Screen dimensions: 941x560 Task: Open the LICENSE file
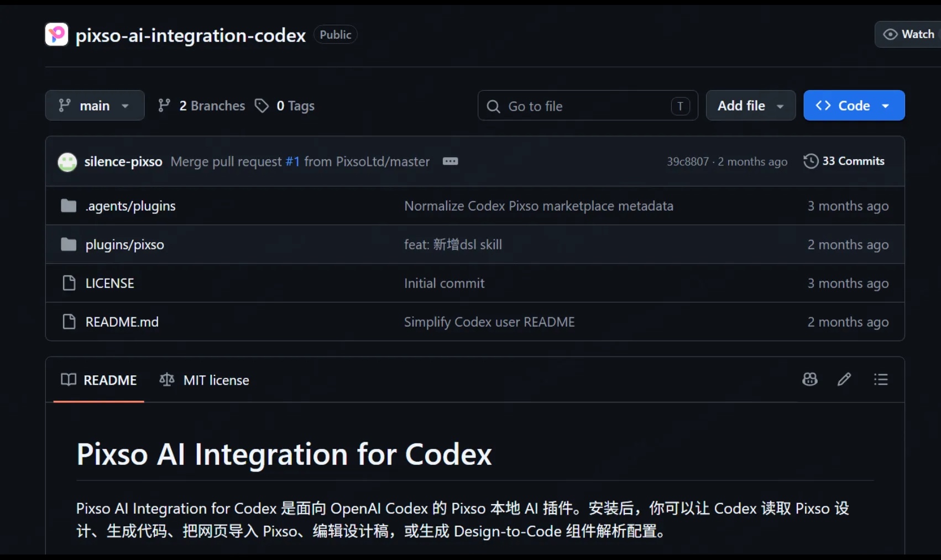[x=110, y=283]
